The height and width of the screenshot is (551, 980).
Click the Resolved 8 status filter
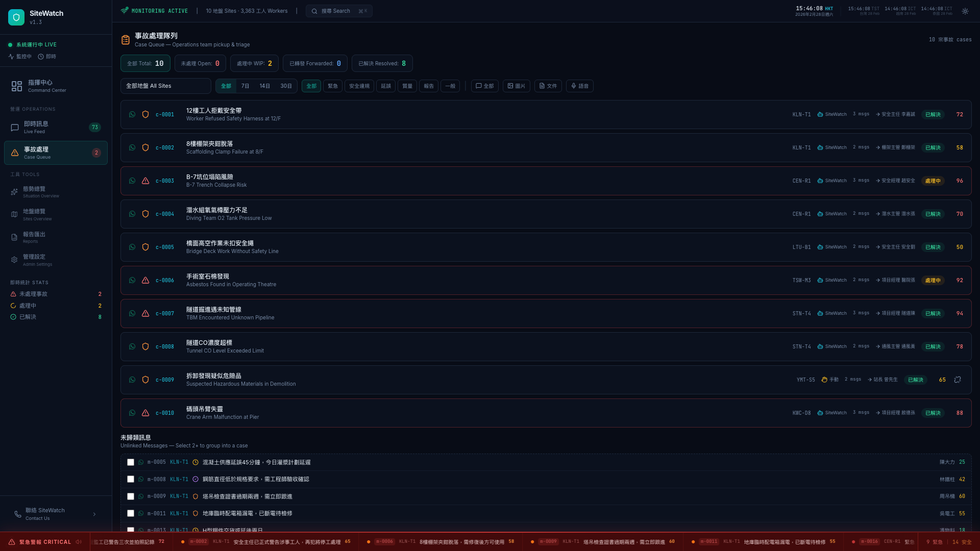tap(382, 63)
